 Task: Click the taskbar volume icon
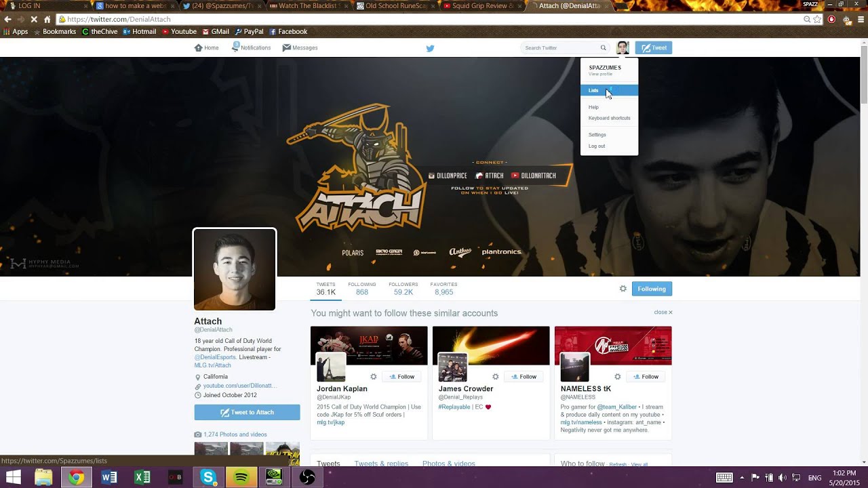[x=782, y=478]
